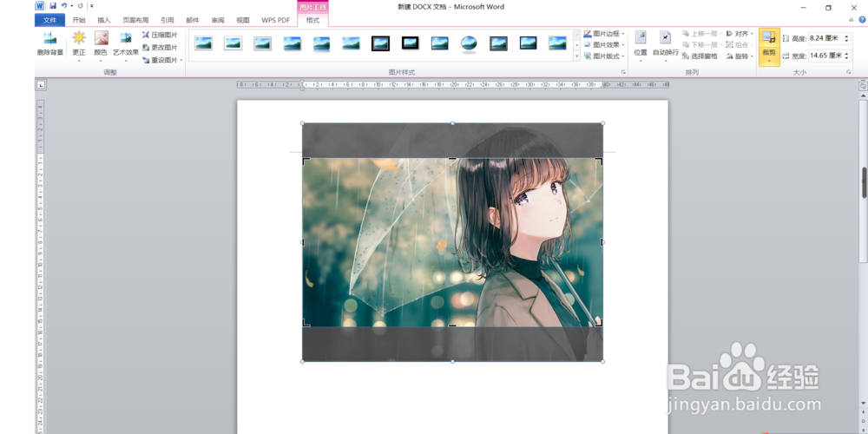Open Picture Layout (图片版式) menu
868x434 pixels.
604,56
